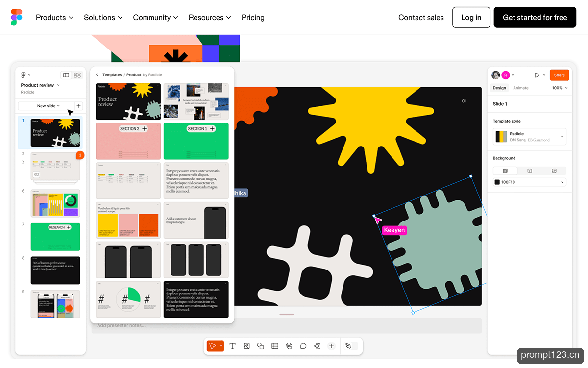This screenshot has height=368, width=588.
Task: Choose the three phones template thumbnail
Action: (196, 260)
